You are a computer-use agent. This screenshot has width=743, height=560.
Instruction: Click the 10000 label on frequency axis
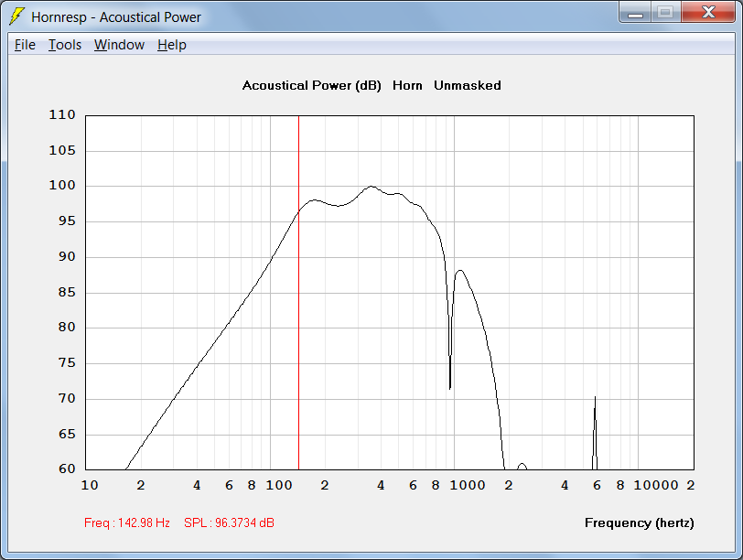coord(656,485)
